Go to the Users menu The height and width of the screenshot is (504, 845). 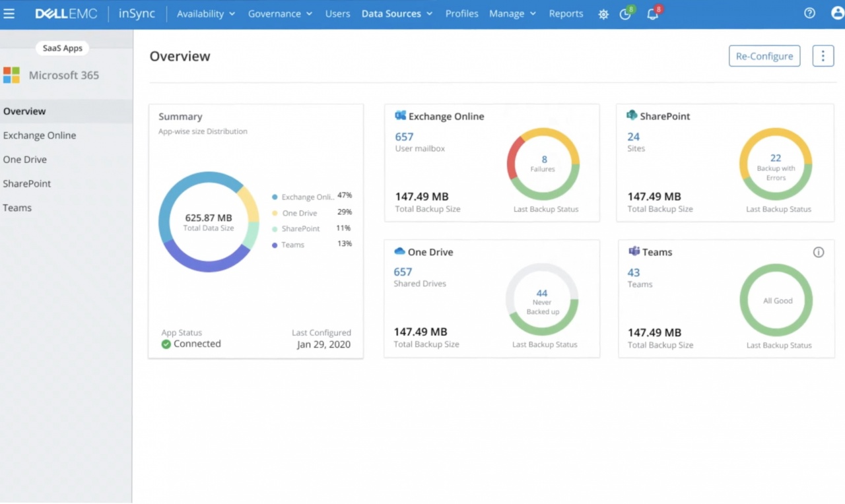click(x=337, y=14)
